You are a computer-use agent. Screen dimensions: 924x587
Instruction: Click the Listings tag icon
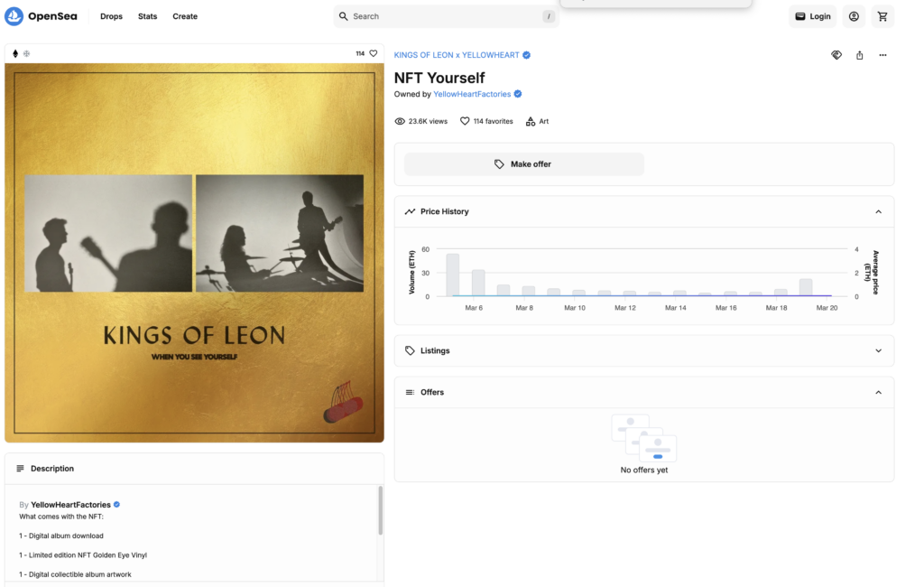[x=411, y=350]
